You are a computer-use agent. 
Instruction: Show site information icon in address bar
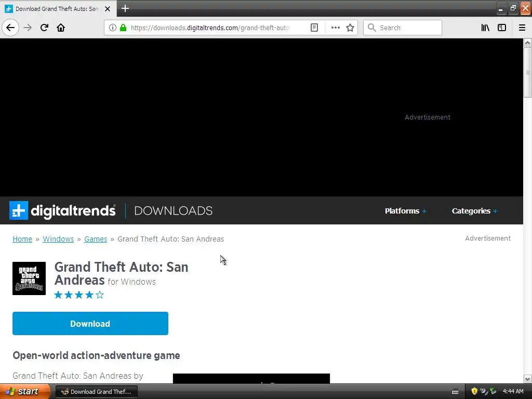click(113, 28)
